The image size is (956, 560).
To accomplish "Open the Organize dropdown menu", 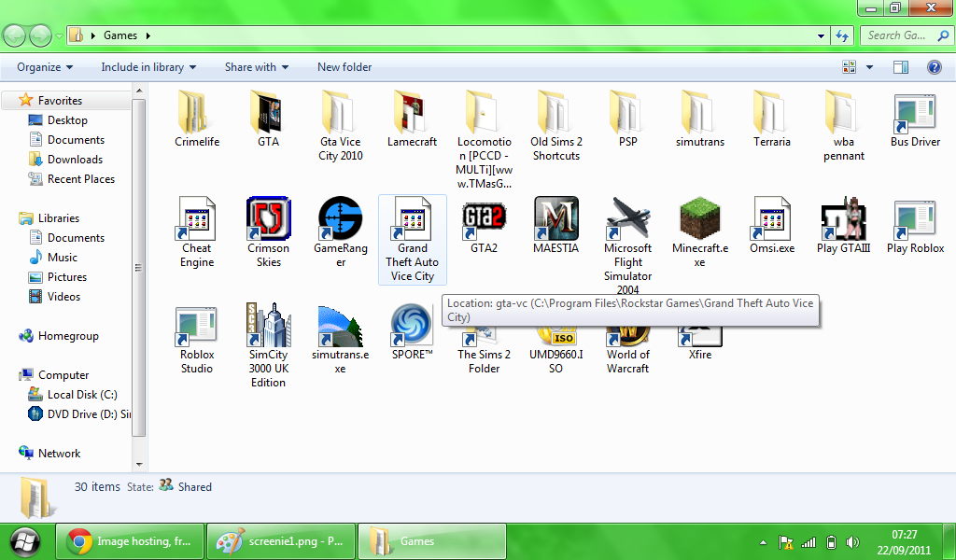I will [x=45, y=67].
